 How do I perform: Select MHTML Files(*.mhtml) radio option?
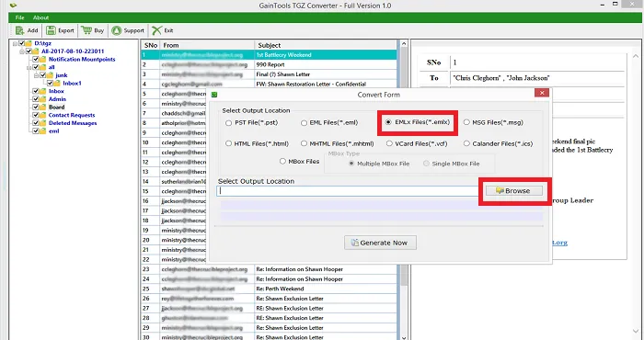304,143
